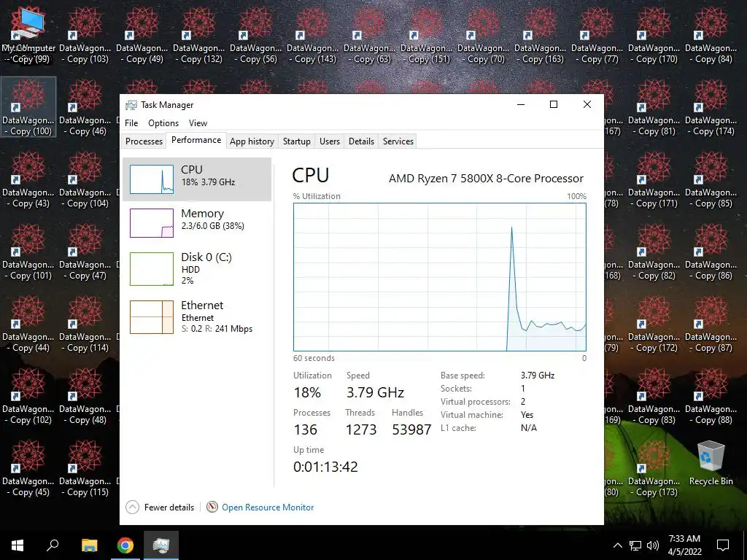747x560 pixels.
Task: Select DataWagon Copy (85) desktop shortcut
Action: pyautogui.click(x=711, y=179)
